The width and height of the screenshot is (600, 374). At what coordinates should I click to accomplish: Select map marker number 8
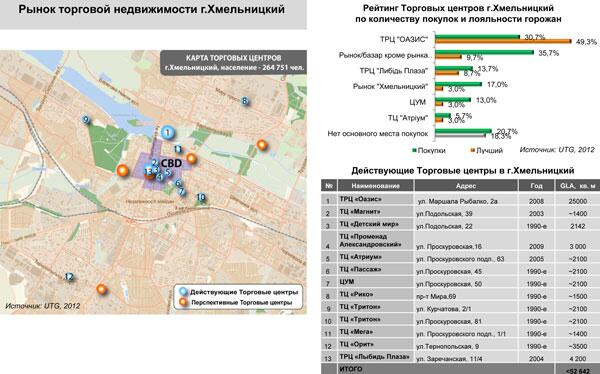coord(245,101)
